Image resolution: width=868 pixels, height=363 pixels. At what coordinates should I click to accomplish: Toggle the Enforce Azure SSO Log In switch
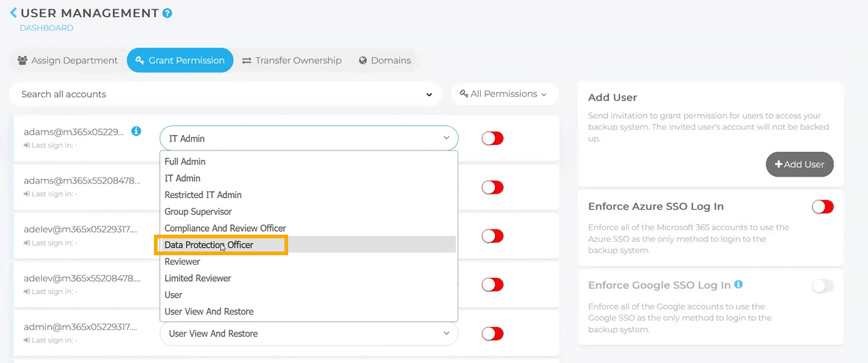pyautogui.click(x=823, y=207)
